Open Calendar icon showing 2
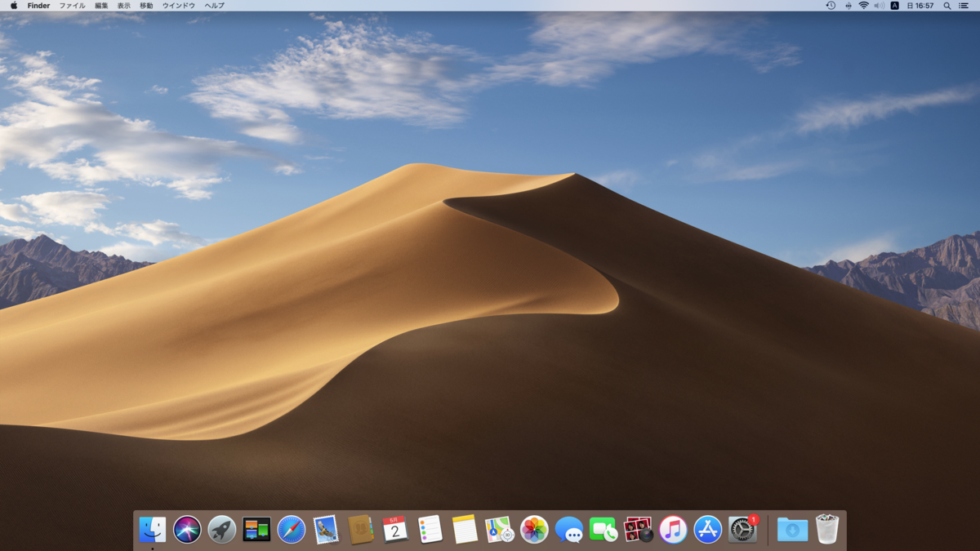Screen dimensions: 980x551 [x=395, y=530]
